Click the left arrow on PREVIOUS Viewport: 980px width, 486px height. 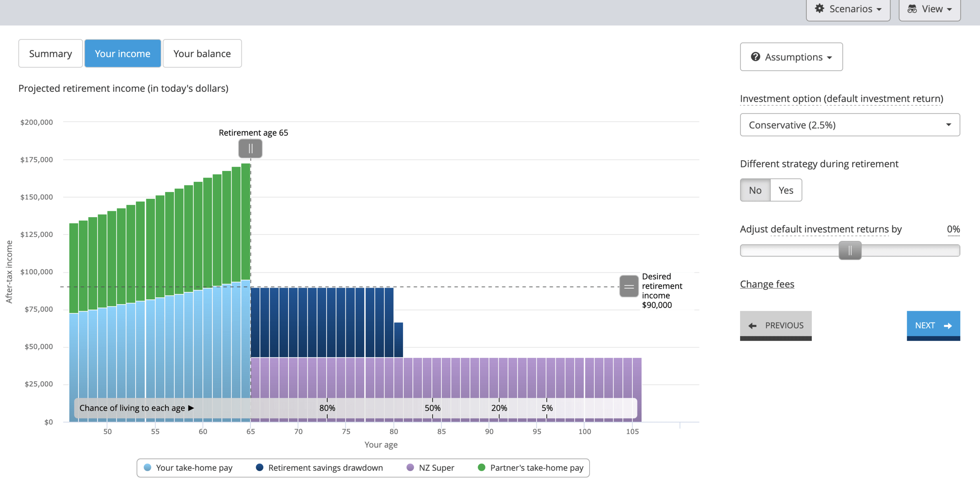pyautogui.click(x=752, y=326)
